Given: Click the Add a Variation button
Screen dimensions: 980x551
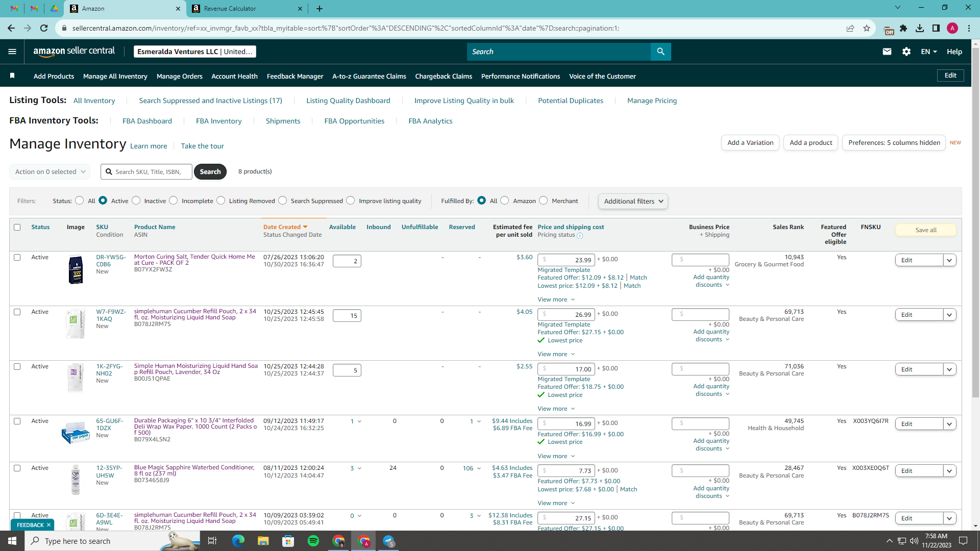Looking at the screenshot, I should tap(750, 142).
